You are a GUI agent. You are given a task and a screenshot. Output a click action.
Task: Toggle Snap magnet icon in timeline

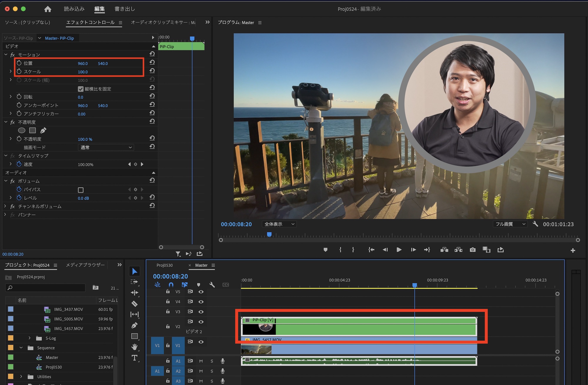(x=171, y=285)
